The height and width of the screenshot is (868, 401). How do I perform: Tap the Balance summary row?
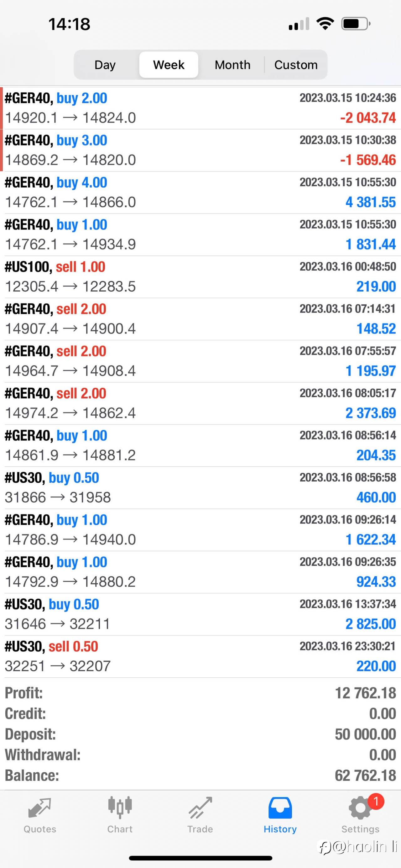[x=200, y=776]
